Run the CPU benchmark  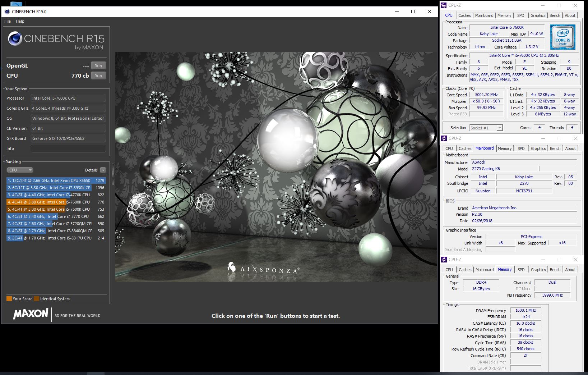[x=98, y=76]
